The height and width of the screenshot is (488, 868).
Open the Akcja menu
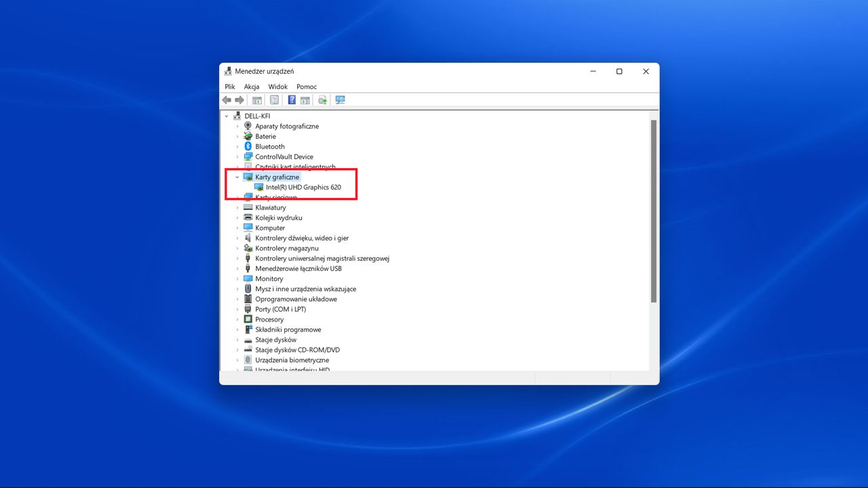pyautogui.click(x=251, y=86)
